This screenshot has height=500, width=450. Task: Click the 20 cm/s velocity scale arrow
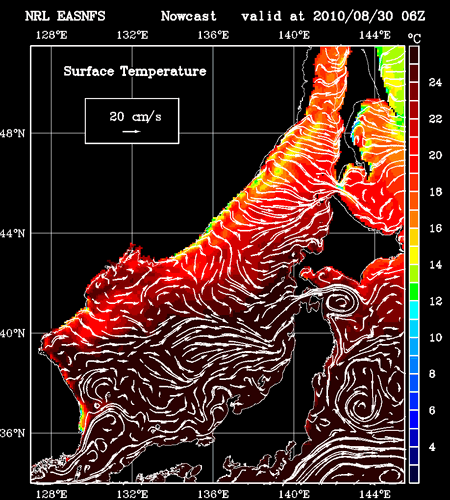[x=131, y=132]
